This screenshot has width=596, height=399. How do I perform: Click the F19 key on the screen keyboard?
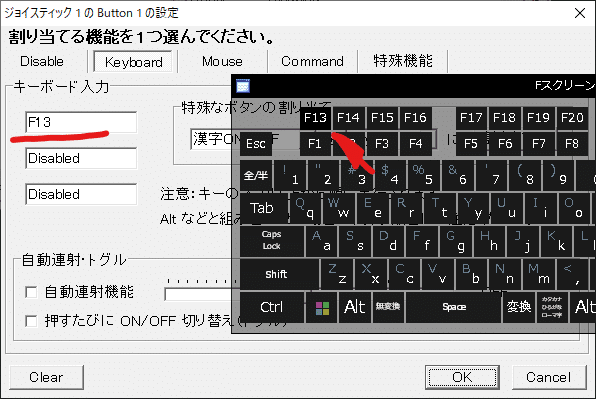538,118
